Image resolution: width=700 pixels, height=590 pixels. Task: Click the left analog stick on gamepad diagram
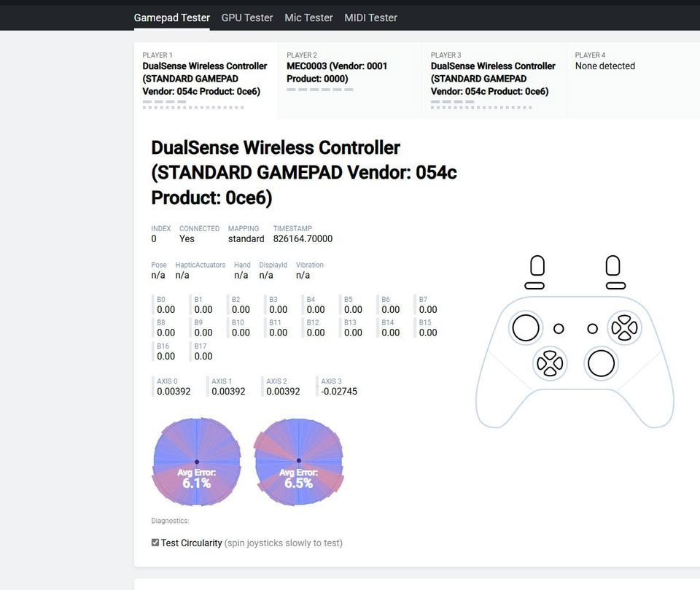526,328
